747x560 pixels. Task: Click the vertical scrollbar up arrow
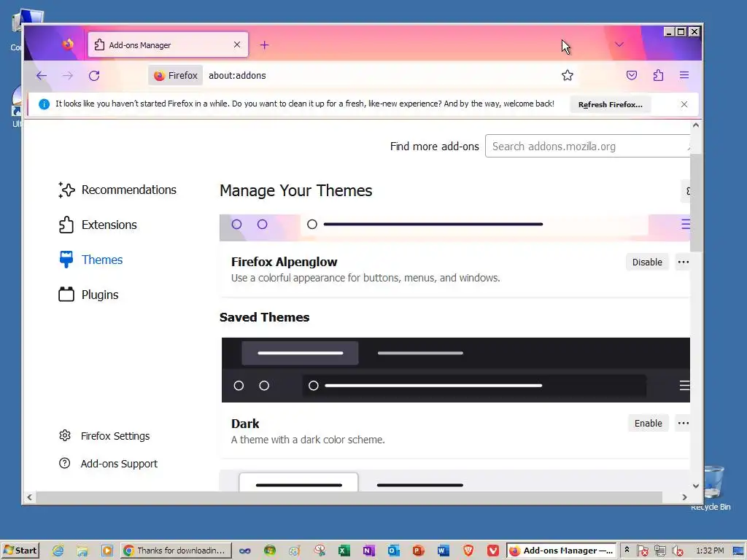pos(695,125)
